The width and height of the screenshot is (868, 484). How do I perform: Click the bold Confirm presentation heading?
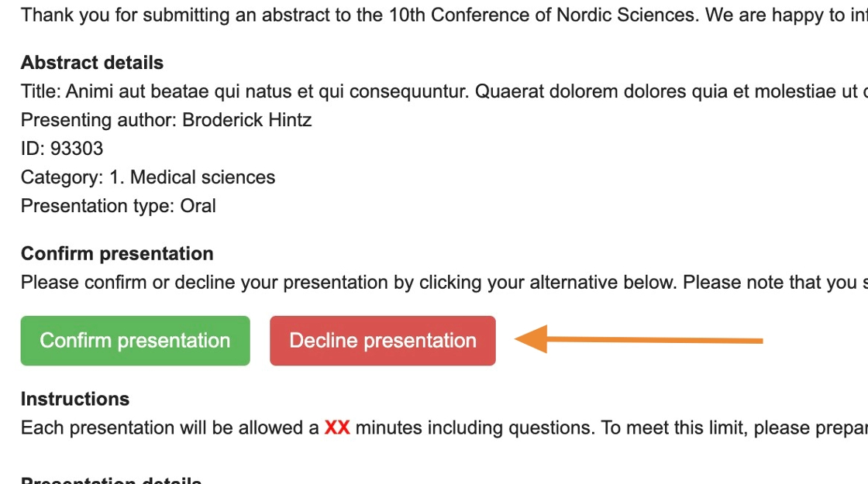[x=117, y=254]
